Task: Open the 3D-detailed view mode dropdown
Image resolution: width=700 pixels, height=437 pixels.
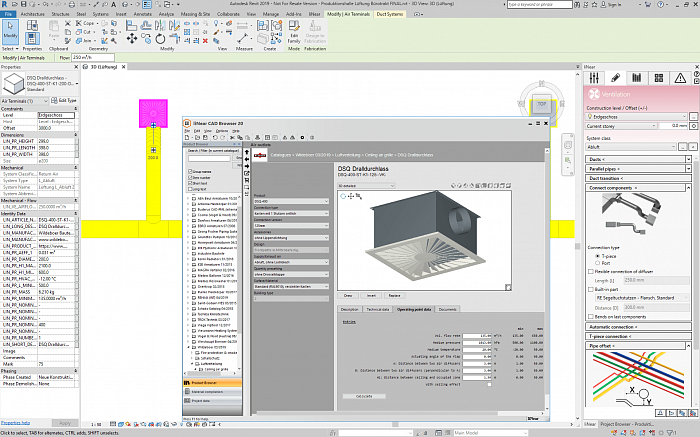Action: click(366, 186)
